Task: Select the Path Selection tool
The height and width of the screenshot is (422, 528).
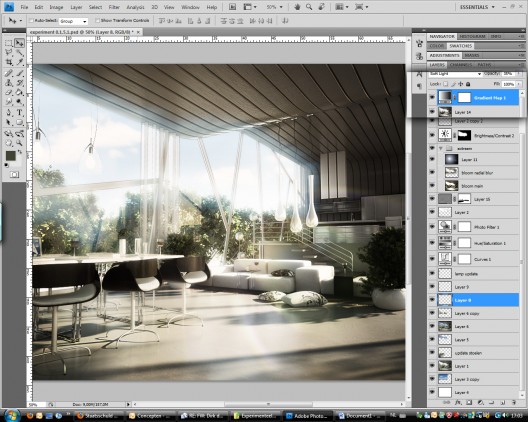Action: (x=9, y=122)
